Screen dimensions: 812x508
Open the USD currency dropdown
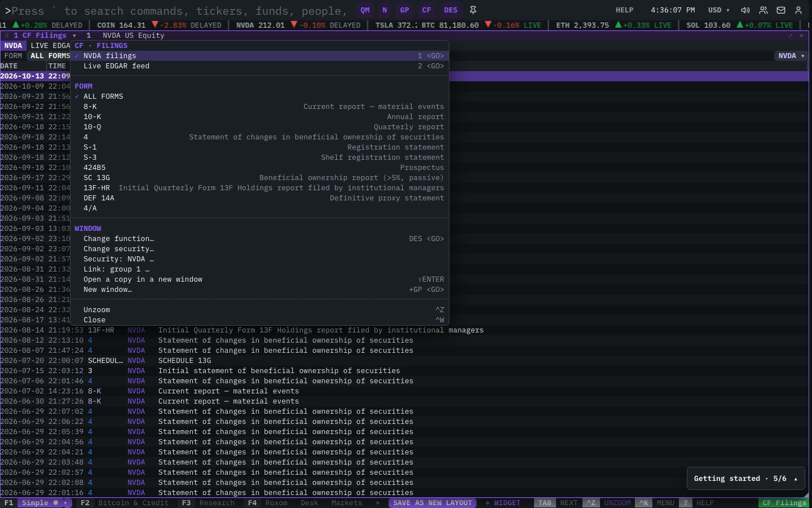click(x=719, y=10)
